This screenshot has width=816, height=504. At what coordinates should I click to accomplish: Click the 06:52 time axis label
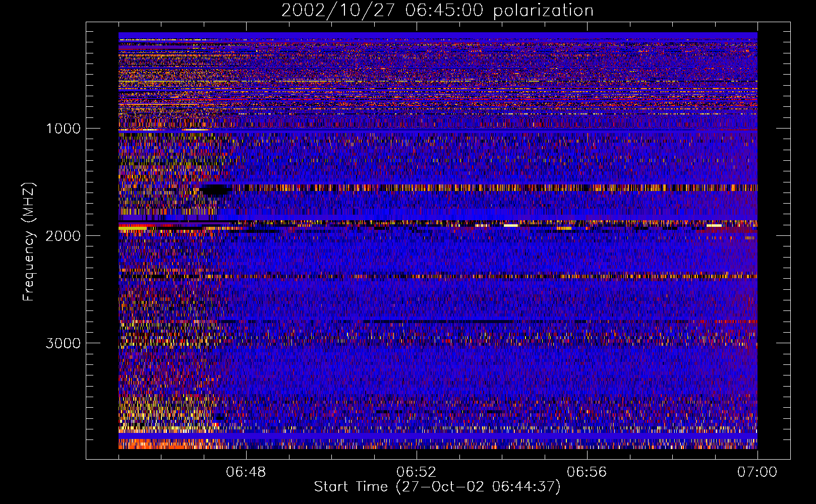416,472
